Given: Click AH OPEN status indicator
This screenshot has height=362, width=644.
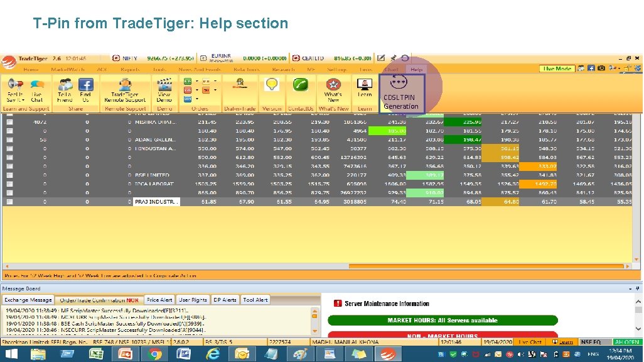Looking at the screenshot, I should pyautogui.click(x=626, y=342).
